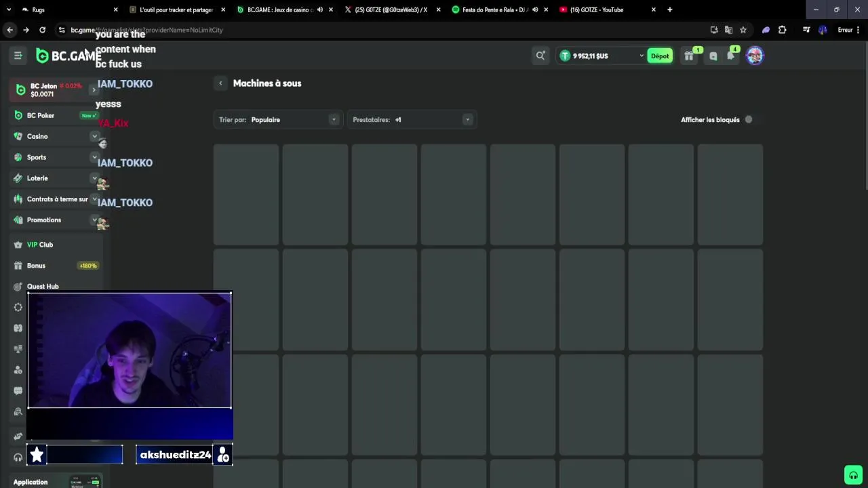Image resolution: width=868 pixels, height=488 pixels.
Task: Open the live support headset button
Action: click(853, 474)
